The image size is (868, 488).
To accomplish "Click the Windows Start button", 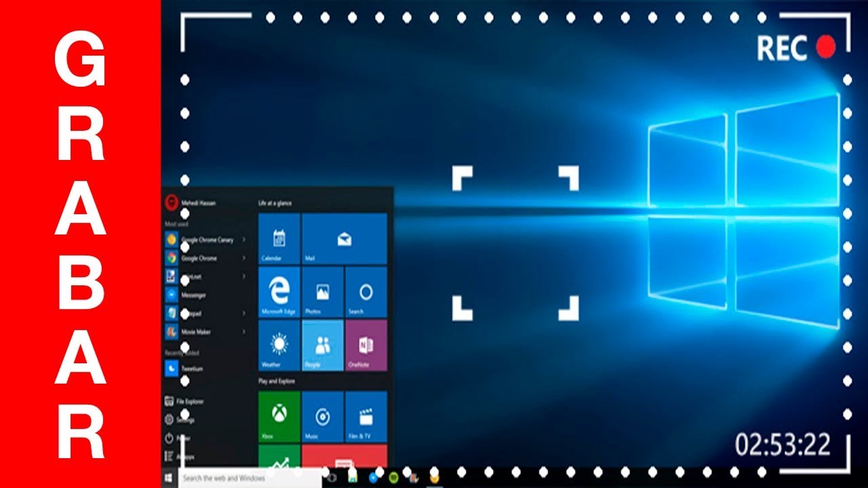I will pos(168,478).
